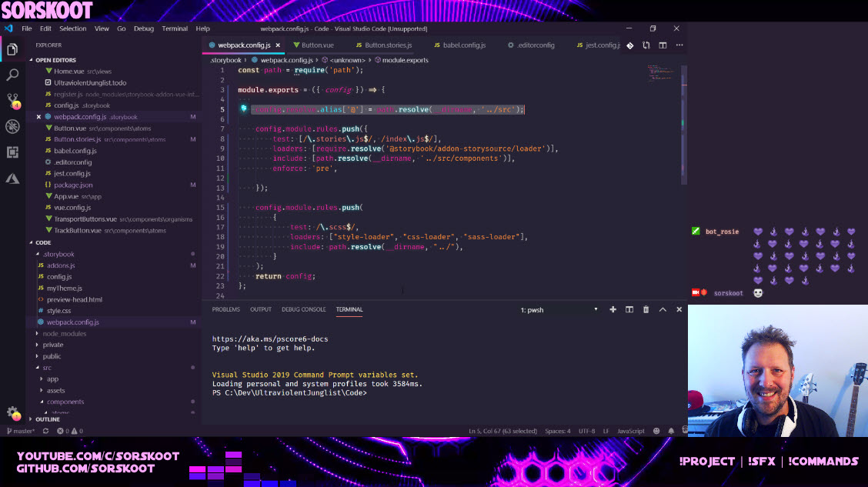Maximize the terminal panel size
Image resolution: width=868 pixels, height=487 pixels.
(663, 309)
